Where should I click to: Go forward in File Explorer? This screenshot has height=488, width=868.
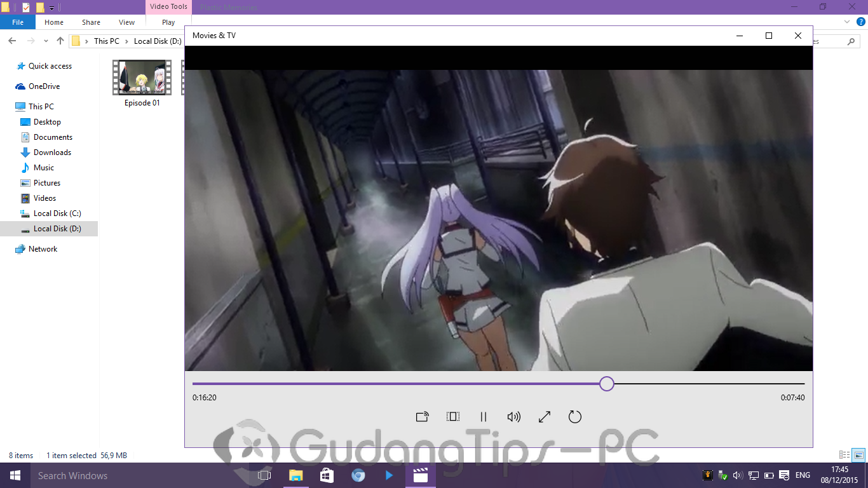tap(31, 41)
